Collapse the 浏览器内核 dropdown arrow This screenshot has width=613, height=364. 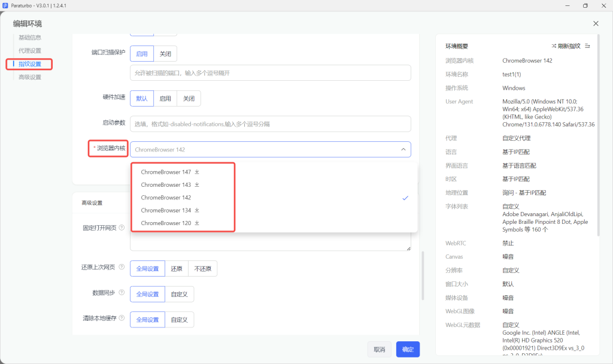[x=403, y=149]
